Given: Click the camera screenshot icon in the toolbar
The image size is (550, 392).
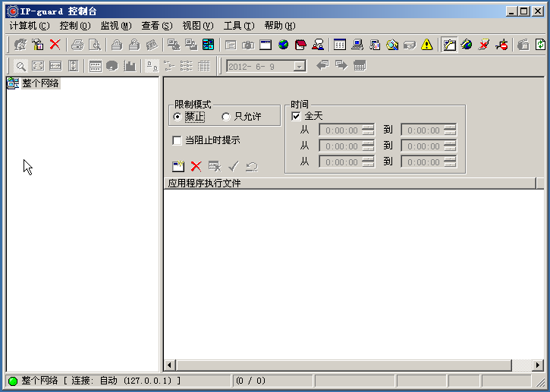Looking at the screenshot, I should 248,45.
